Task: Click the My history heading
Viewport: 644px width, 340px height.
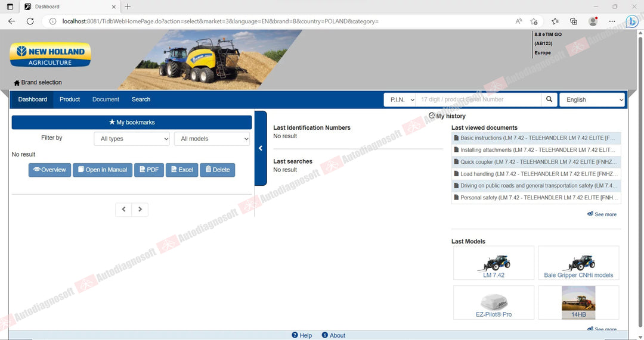Action: pyautogui.click(x=447, y=116)
